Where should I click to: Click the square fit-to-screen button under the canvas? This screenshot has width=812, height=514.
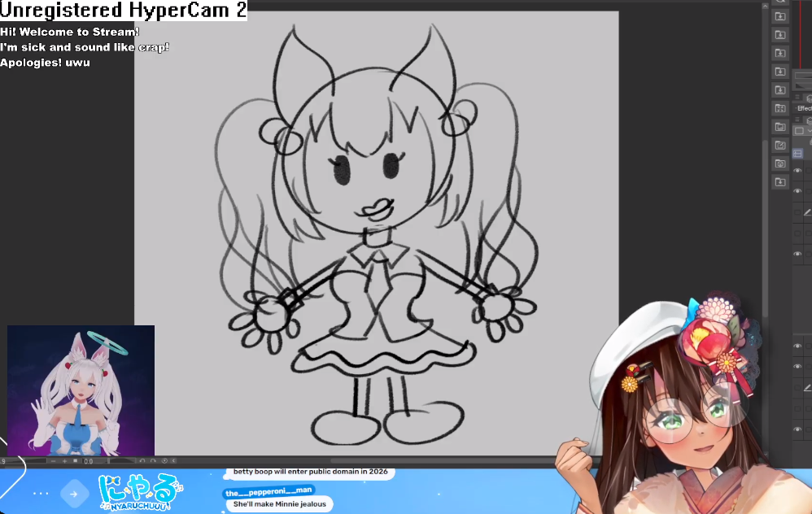coord(75,460)
